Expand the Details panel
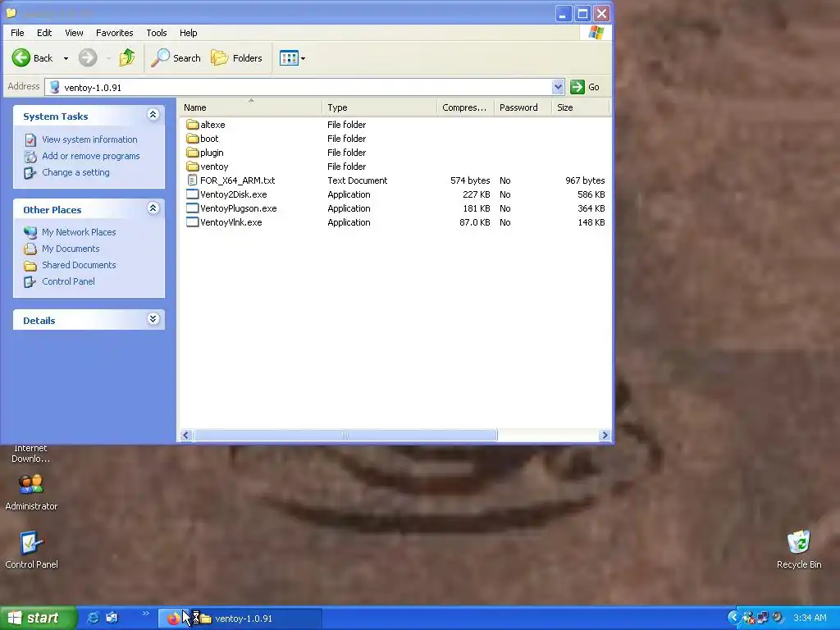 [153, 319]
